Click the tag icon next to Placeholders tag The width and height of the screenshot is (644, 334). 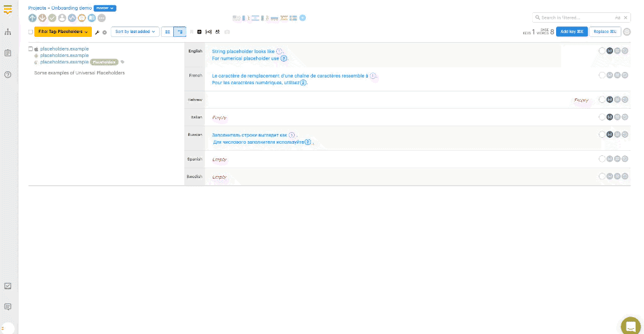click(x=122, y=62)
